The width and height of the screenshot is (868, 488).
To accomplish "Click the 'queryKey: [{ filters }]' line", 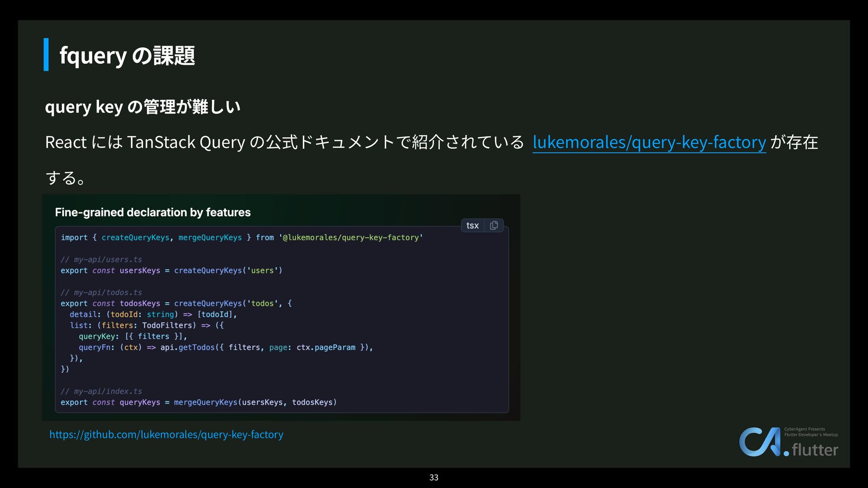I will [x=133, y=336].
